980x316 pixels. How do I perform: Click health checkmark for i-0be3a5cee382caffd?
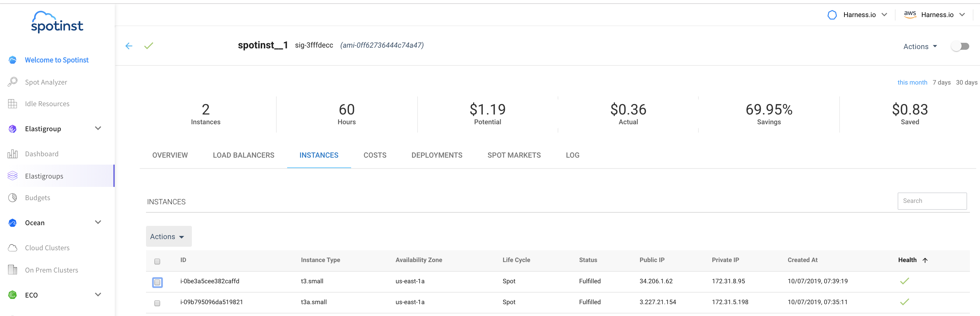click(x=905, y=281)
